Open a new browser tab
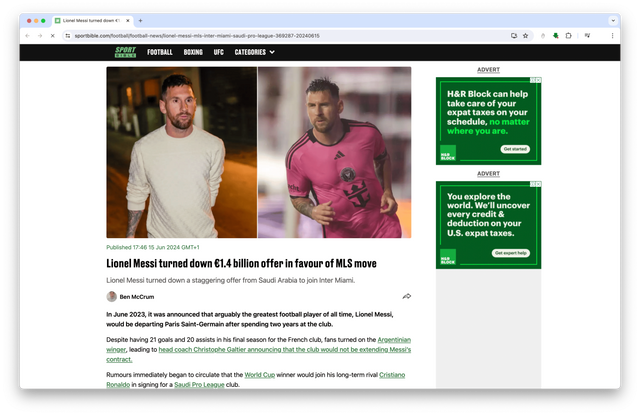 (x=140, y=20)
